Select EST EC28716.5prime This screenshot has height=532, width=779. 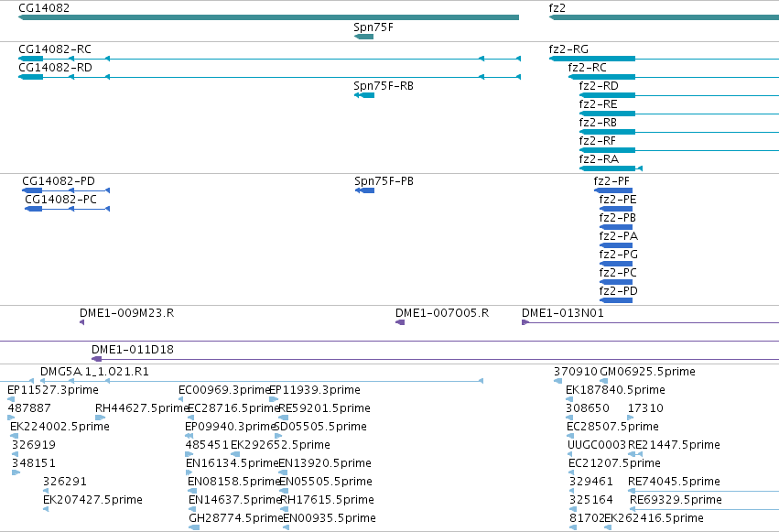pos(190,418)
